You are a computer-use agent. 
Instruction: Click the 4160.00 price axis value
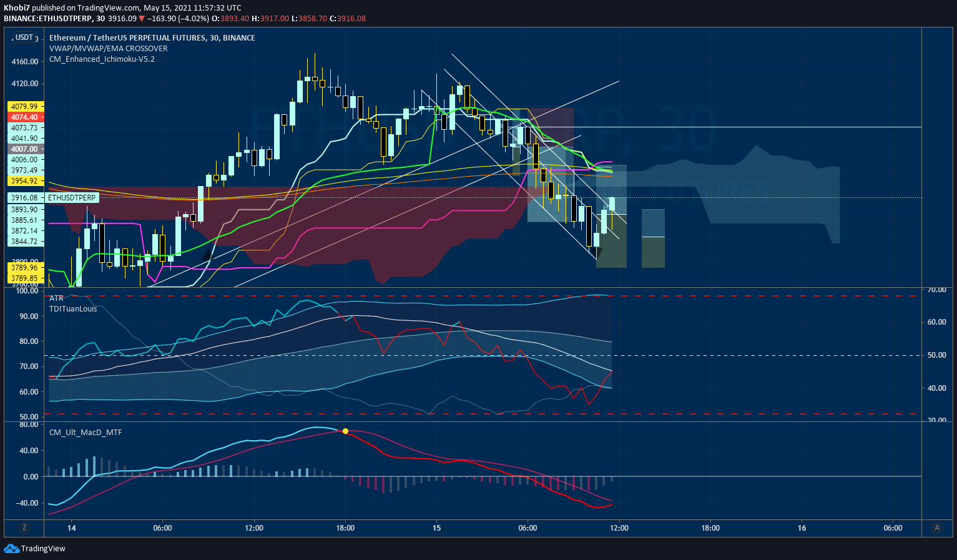[25, 62]
